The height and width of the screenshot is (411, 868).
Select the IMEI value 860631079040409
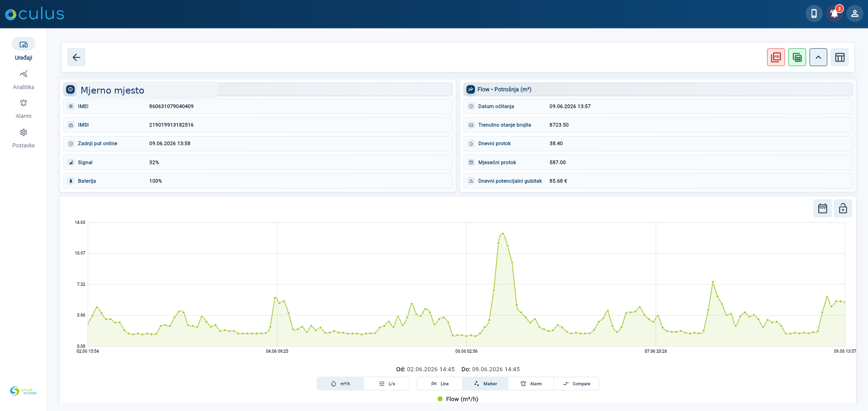[x=171, y=106]
